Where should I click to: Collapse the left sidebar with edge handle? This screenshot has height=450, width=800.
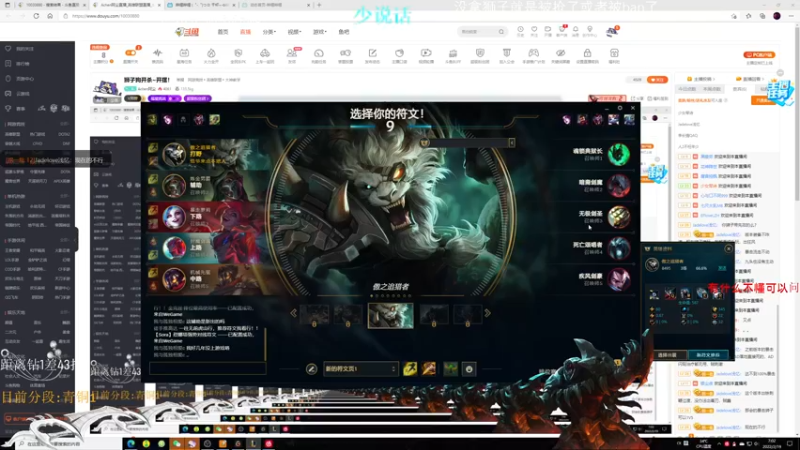click(77, 239)
